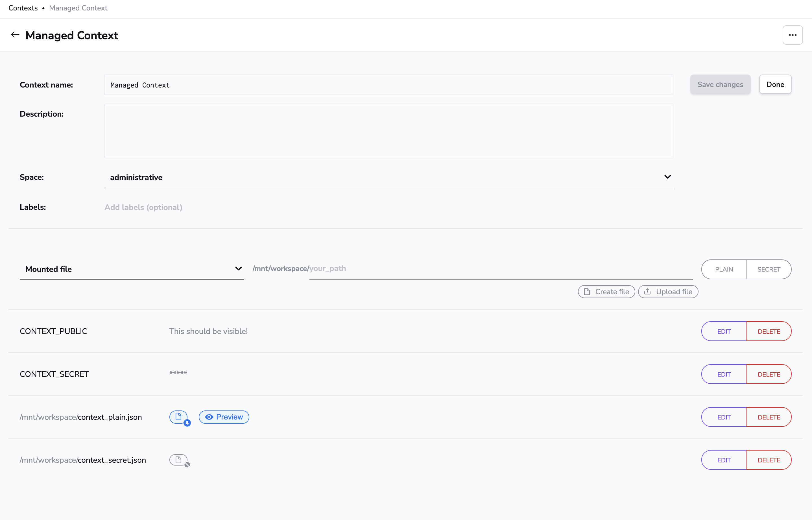
Task: Switch entry type to SECRET
Action: tap(769, 269)
